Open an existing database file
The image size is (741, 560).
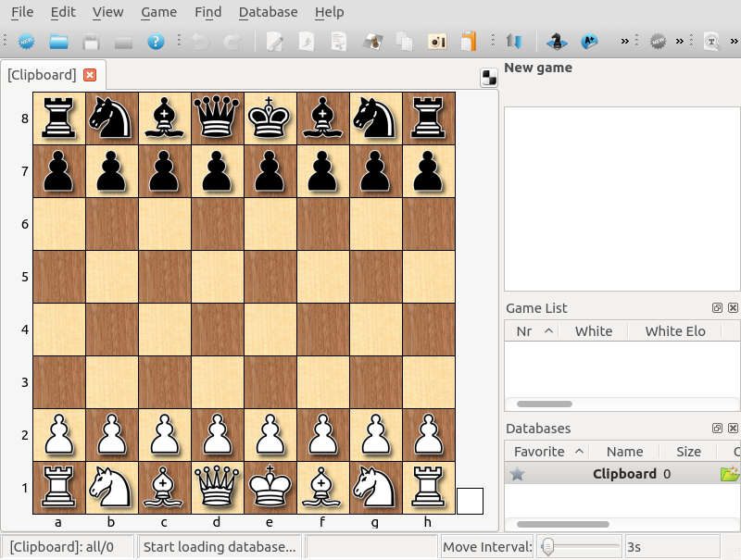click(57, 42)
